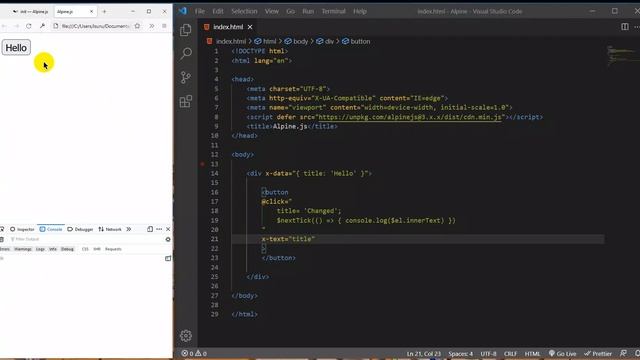
Task: Close the index.html editor tab
Action: click(x=250, y=27)
